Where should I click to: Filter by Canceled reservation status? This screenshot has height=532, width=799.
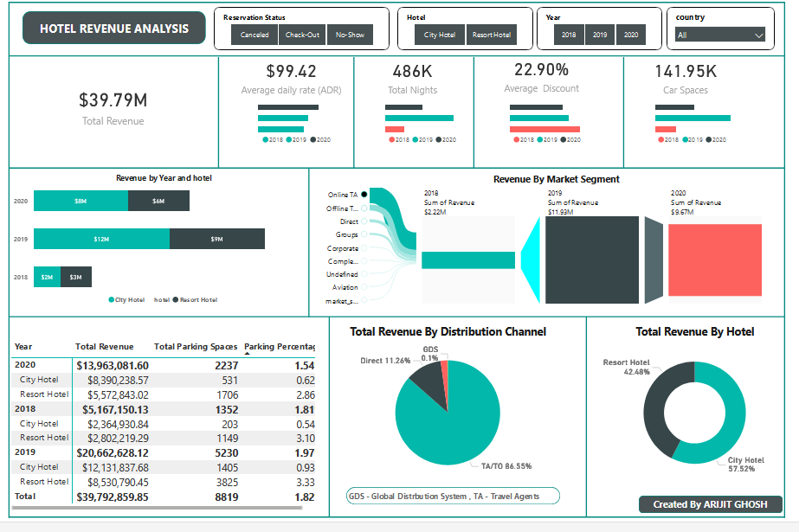(255, 35)
